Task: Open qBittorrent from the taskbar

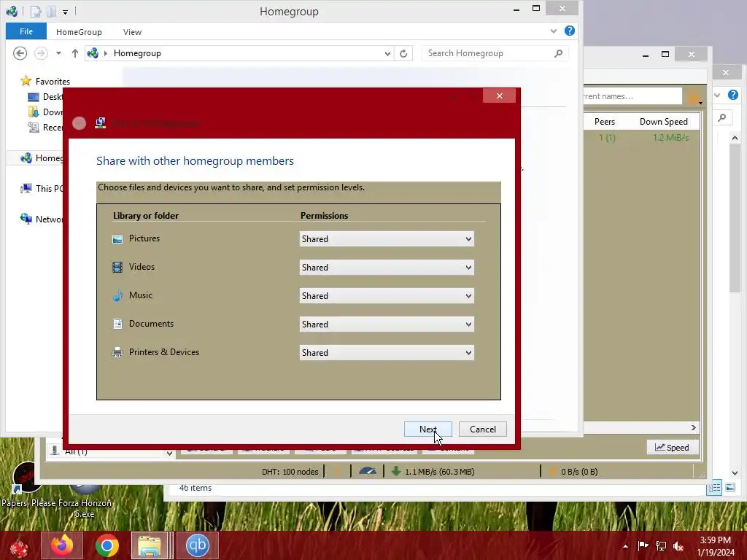Action: tap(197, 545)
